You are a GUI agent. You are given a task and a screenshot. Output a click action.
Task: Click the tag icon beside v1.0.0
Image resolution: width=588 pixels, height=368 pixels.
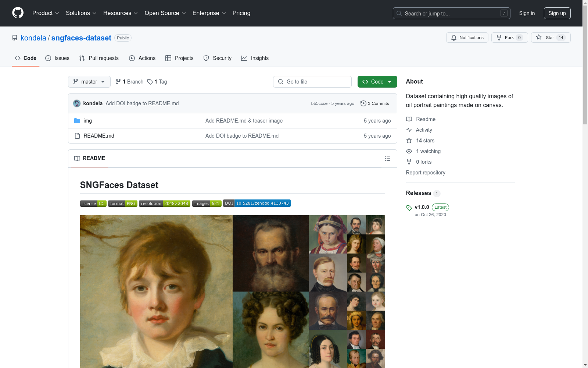(x=409, y=208)
